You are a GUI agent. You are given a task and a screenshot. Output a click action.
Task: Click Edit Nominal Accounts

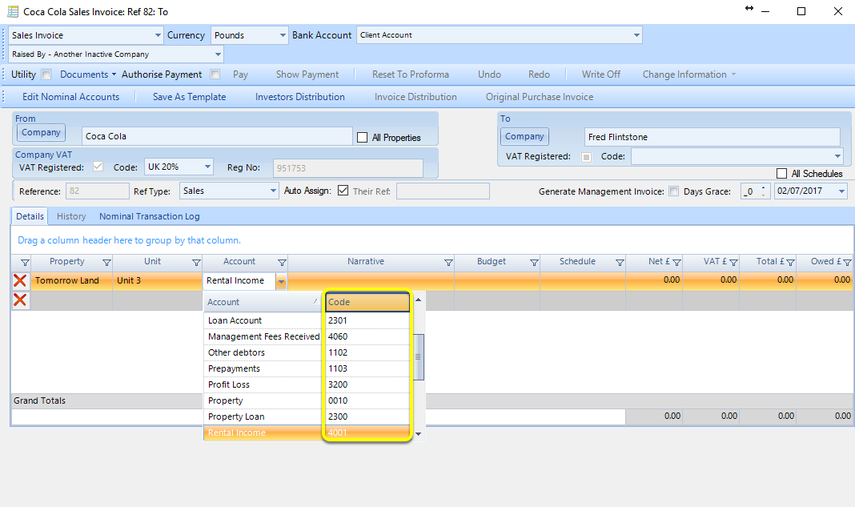[x=71, y=97]
